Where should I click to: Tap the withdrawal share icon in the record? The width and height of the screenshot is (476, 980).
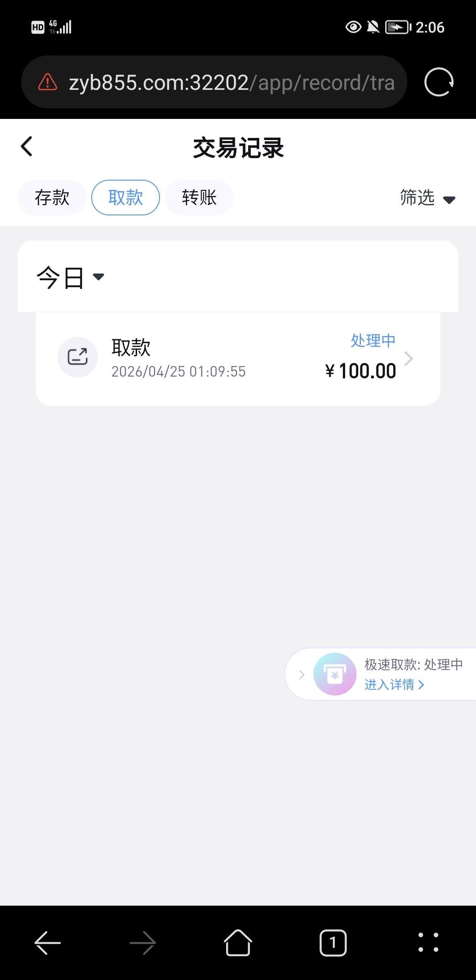coord(78,357)
